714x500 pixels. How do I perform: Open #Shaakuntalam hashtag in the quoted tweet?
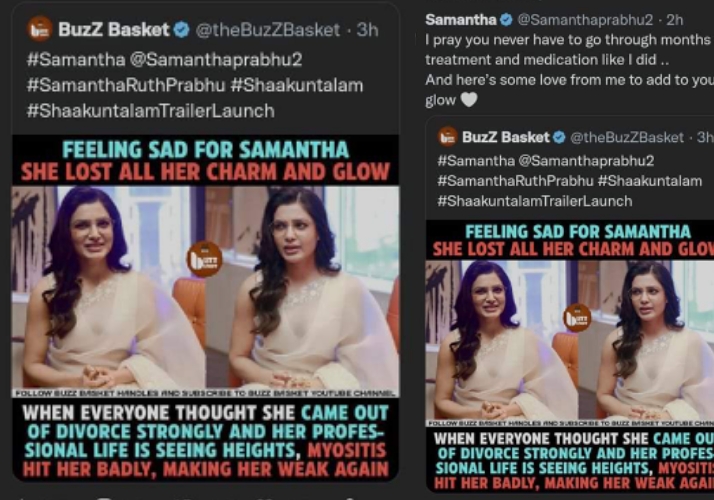647,180
